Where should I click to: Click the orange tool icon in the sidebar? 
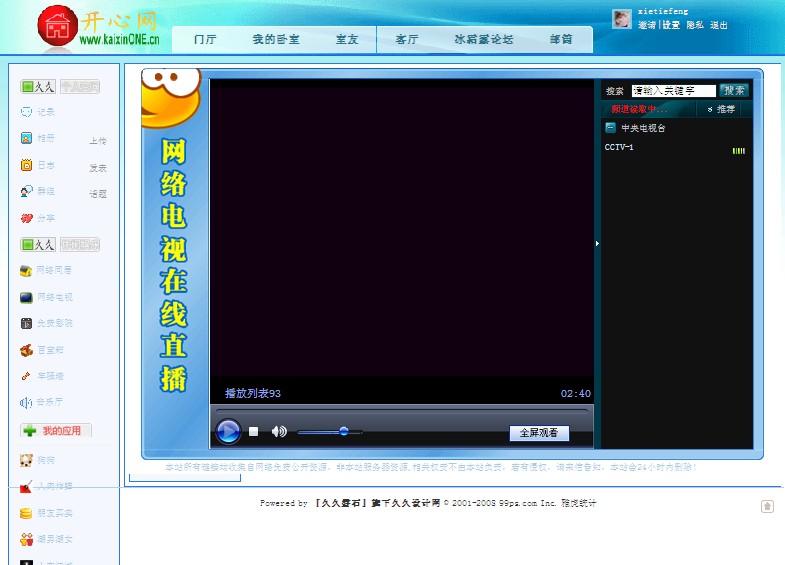(26, 376)
